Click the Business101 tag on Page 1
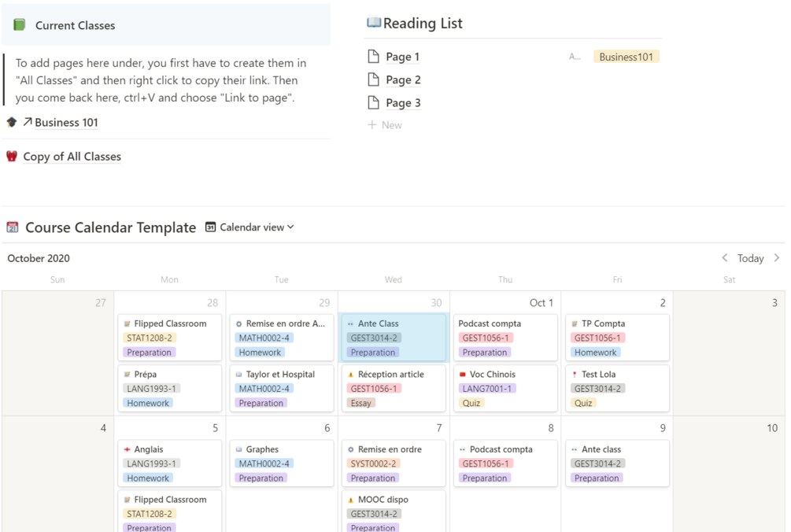The height and width of the screenshot is (532, 791). tap(626, 57)
